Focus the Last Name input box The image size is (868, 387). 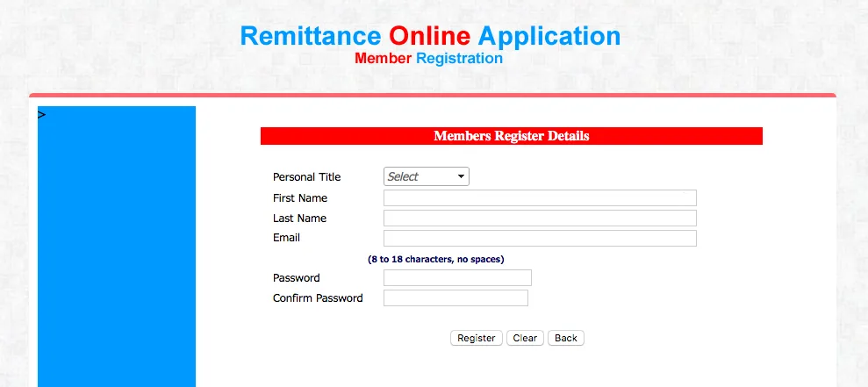click(540, 219)
